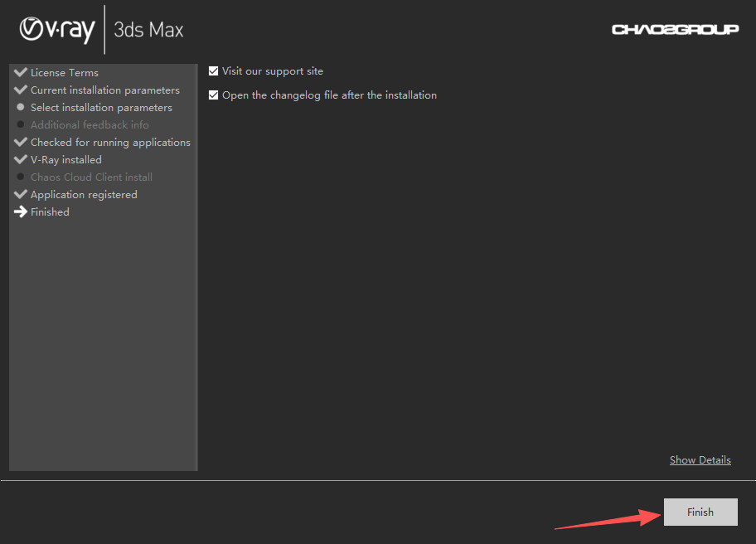Viewport: 756px width, 544px height.
Task: Click the V-Ray logo
Action: point(57,29)
